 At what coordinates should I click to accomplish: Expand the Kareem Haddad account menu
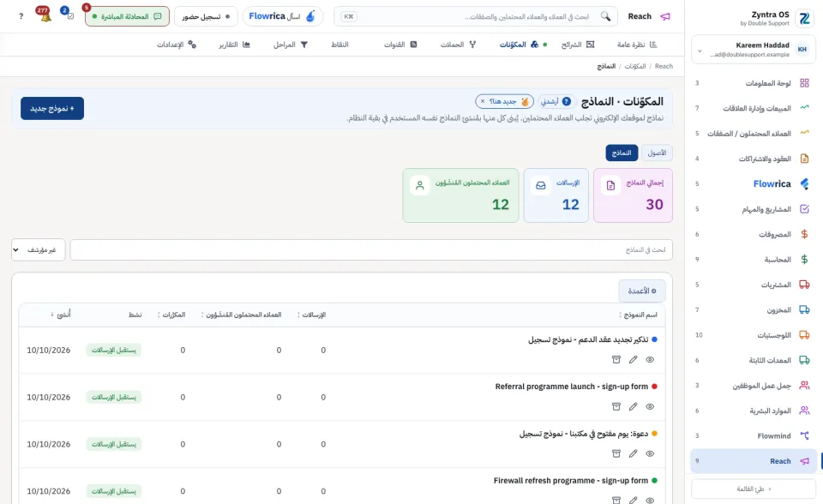(753, 50)
